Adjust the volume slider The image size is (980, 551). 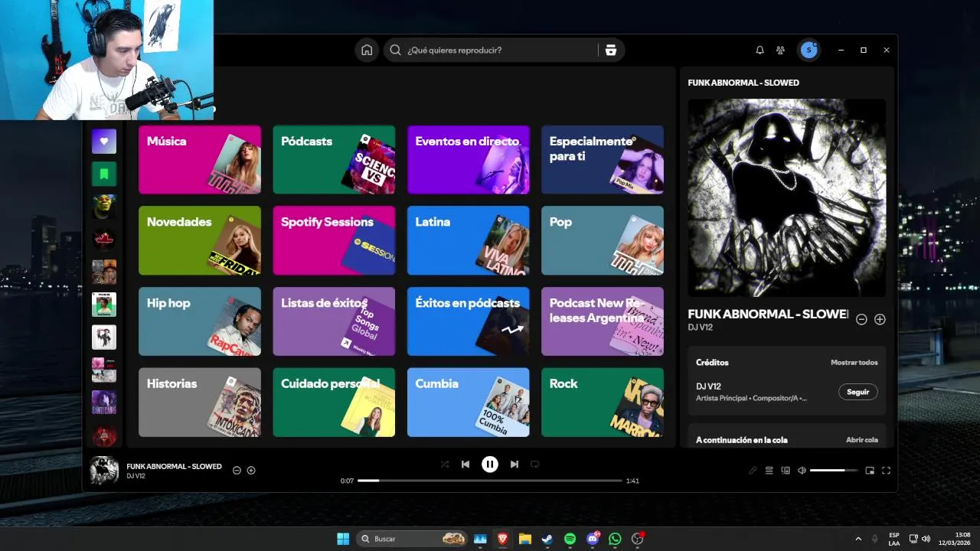(834, 471)
